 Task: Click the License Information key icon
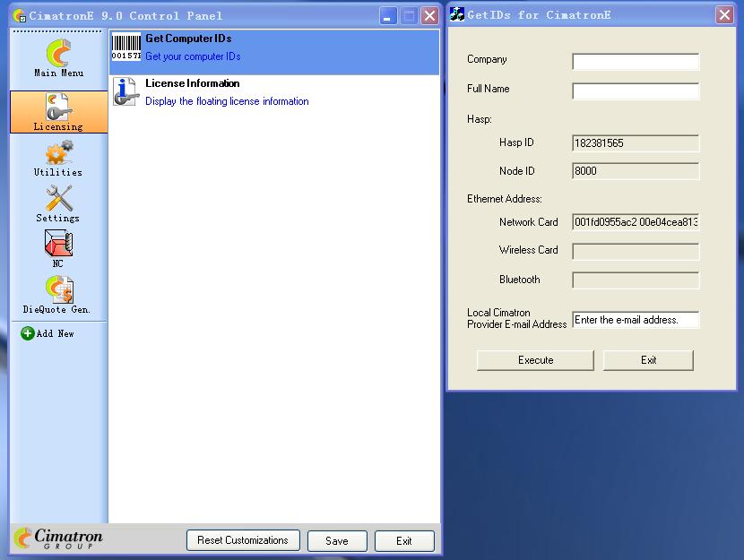tap(126, 91)
